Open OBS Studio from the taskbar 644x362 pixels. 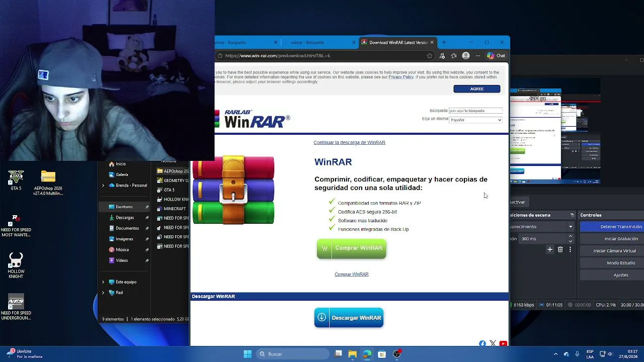point(397,354)
